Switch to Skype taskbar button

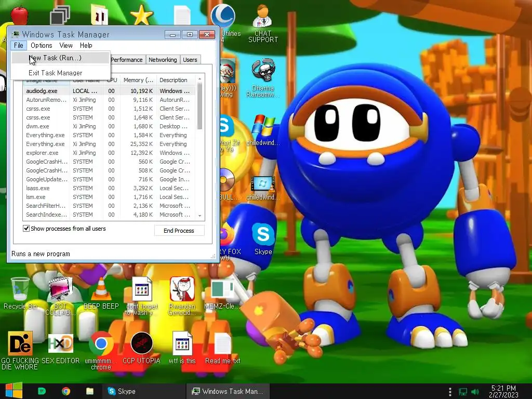click(x=143, y=391)
